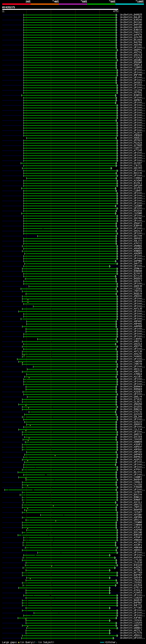Click the query end position 475
Viewport: 146px width, 644px height.
click(x=115, y=11)
